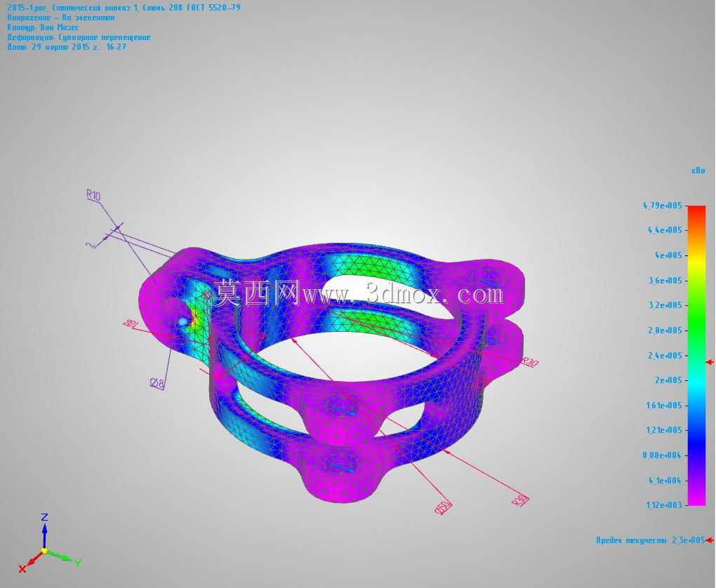Select legend value 2,8e+005

click(x=665, y=330)
